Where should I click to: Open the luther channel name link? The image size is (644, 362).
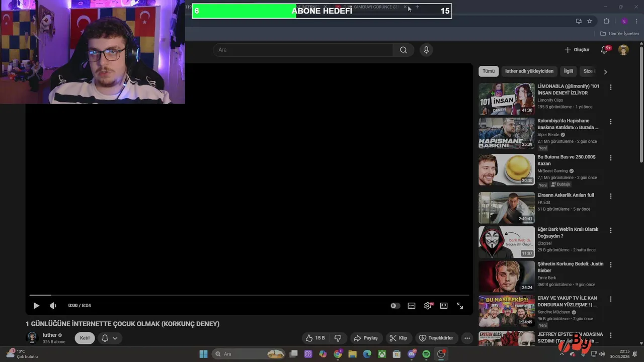click(x=50, y=335)
